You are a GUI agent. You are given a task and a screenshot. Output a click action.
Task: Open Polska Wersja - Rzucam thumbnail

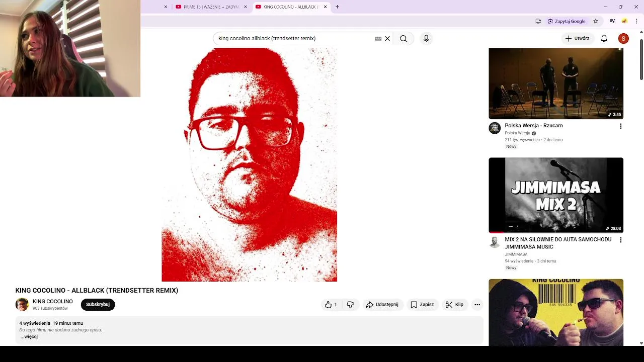coord(556,83)
